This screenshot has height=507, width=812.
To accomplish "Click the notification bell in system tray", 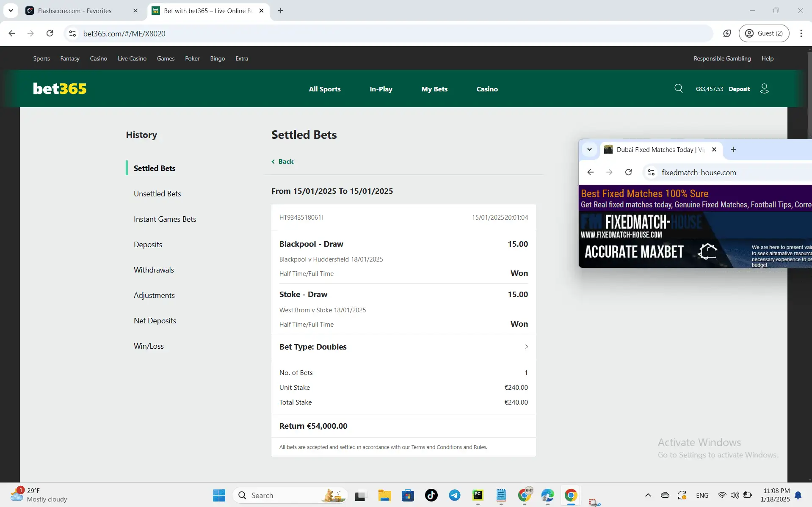I will pyautogui.click(x=798, y=495).
